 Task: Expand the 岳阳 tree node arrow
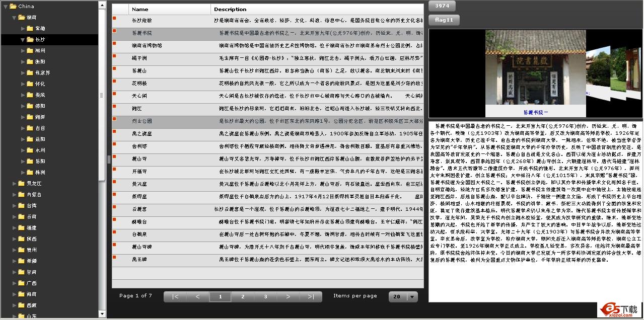coord(23,161)
